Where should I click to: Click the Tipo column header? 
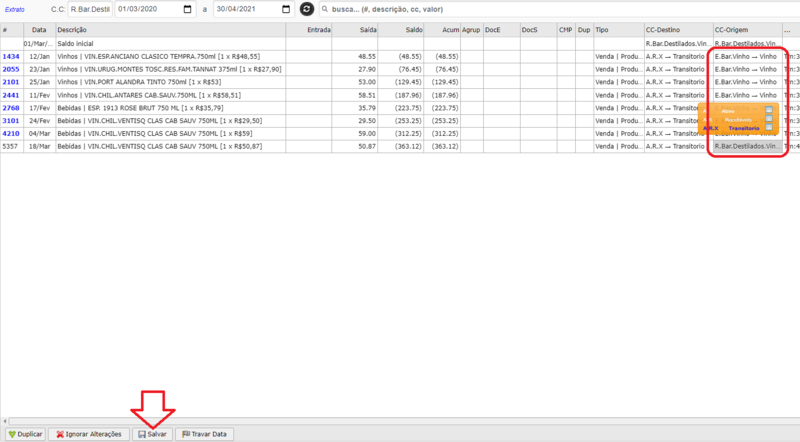pyautogui.click(x=619, y=30)
